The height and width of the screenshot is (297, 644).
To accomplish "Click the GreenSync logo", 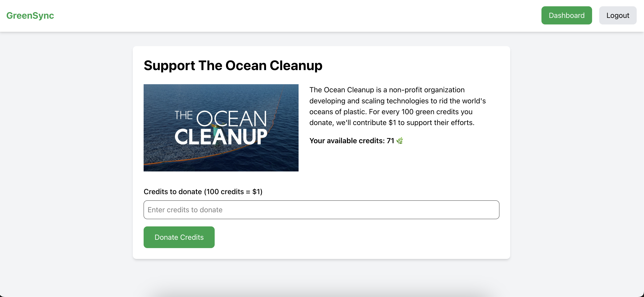I will coord(30,15).
